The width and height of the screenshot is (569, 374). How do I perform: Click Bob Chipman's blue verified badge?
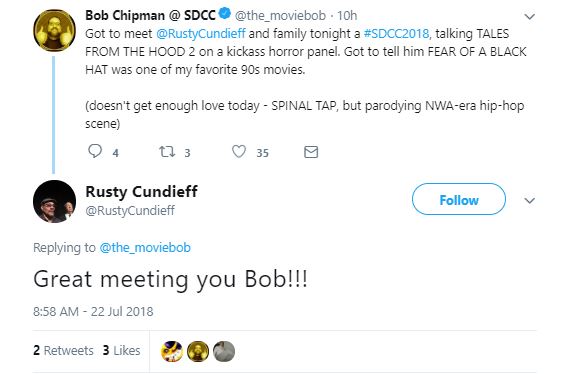(x=225, y=13)
